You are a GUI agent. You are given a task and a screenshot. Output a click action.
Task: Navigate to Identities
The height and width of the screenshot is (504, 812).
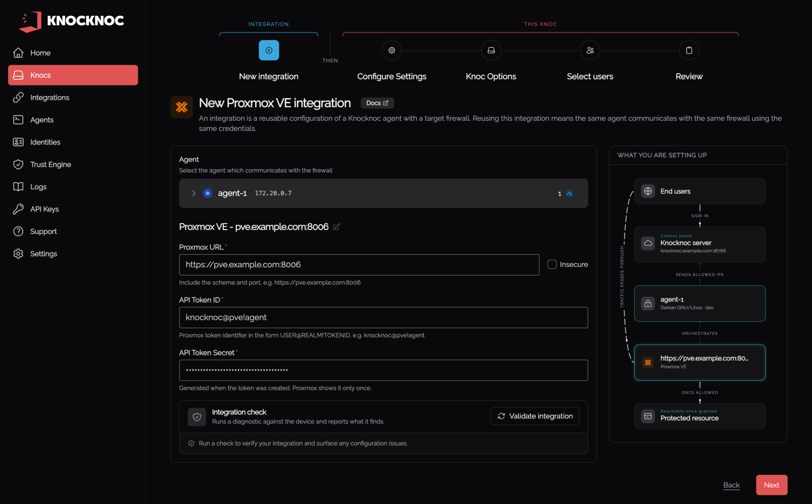pos(73,142)
